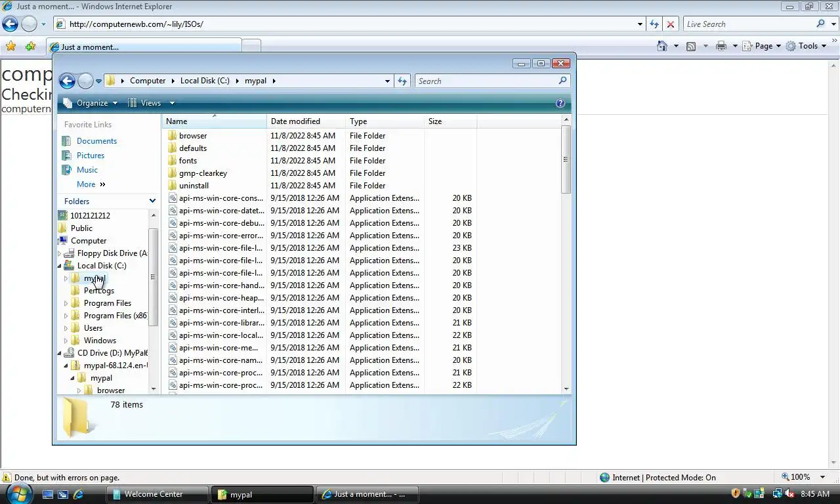Click Internet Explorer back button
This screenshot has width=840, height=504.
click(x=10, y=24)
